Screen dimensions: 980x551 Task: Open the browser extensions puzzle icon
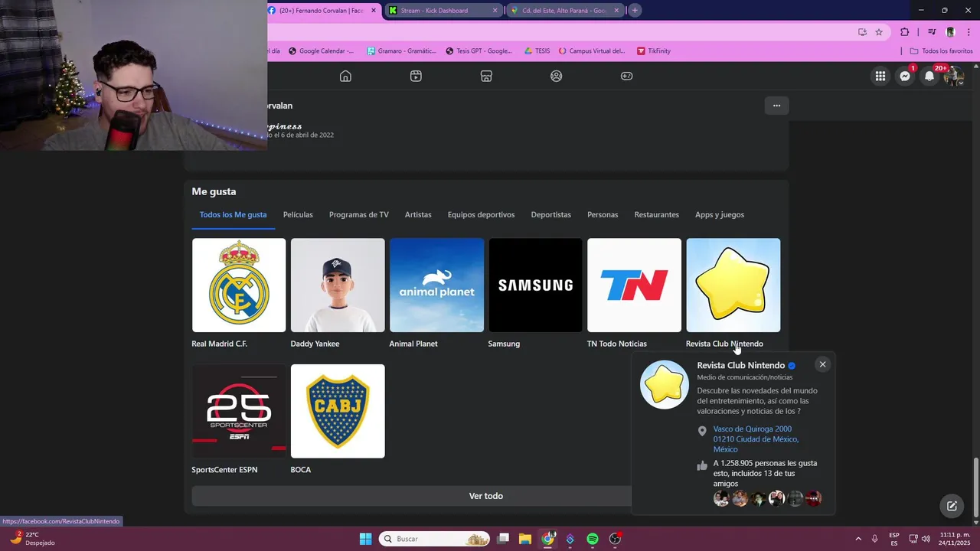click(x=904, y=32)
